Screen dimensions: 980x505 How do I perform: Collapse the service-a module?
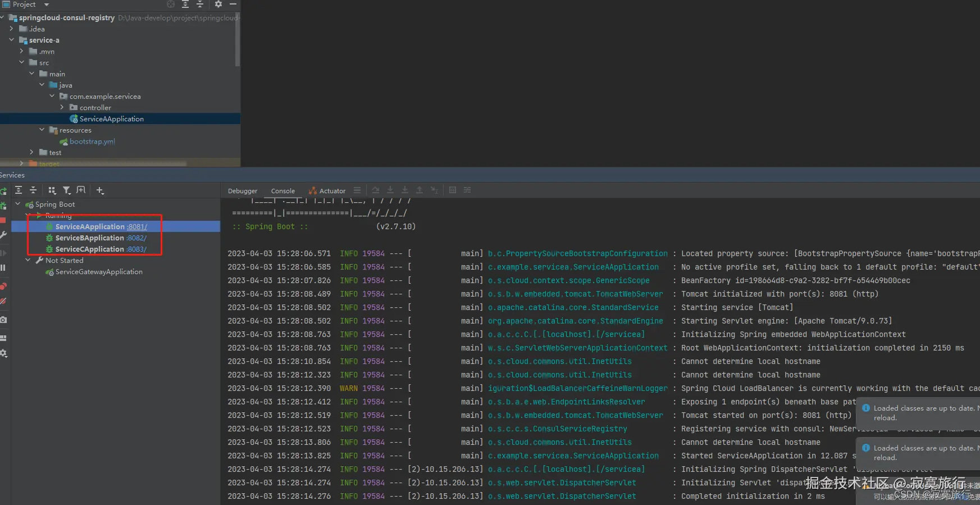[x=12, y=40]
